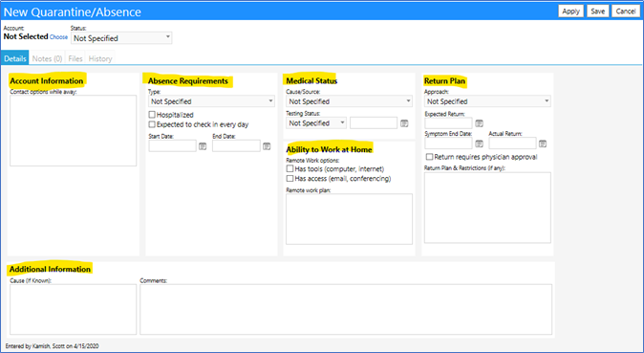Tick Has access (email, conferencing)
This screenshot has height=353, width=644.
tap(290, 178)
